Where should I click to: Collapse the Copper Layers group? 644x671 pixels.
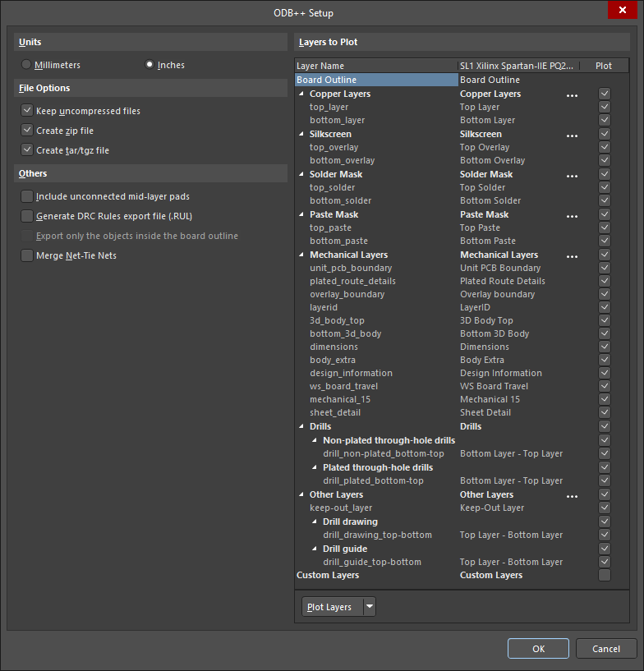click(x=301, y=94)
